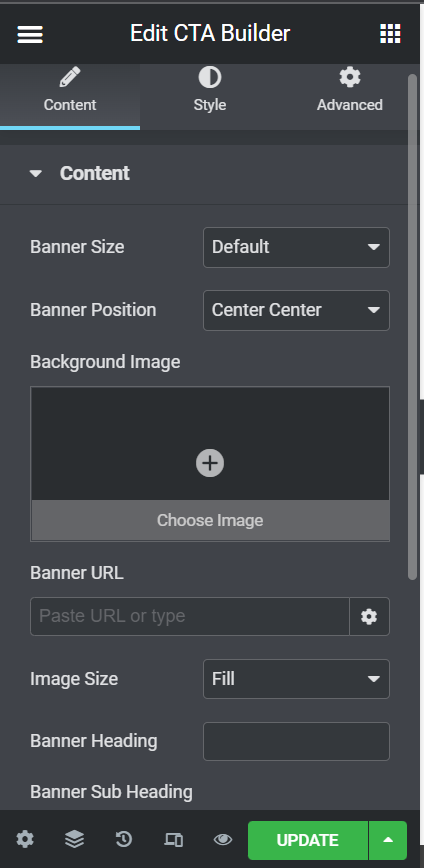Open the widgets grid icon
This screenshot has height=868, width=424.
pyautogui.click(x=390, y=34)
